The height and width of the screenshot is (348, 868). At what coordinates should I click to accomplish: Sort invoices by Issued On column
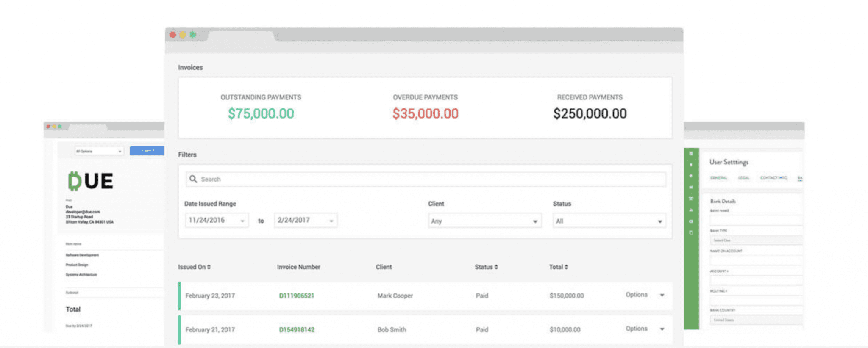point(195,267)
